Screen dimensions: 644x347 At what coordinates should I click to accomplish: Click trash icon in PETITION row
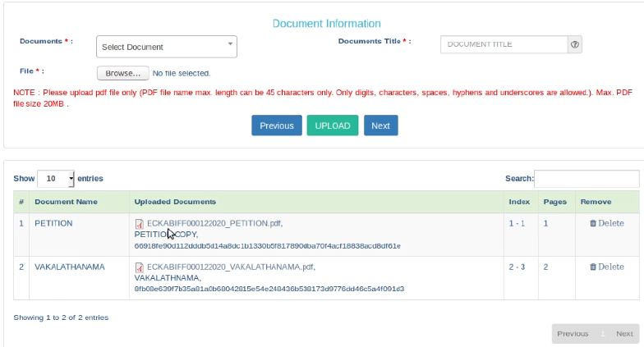[x=593, y=223]
